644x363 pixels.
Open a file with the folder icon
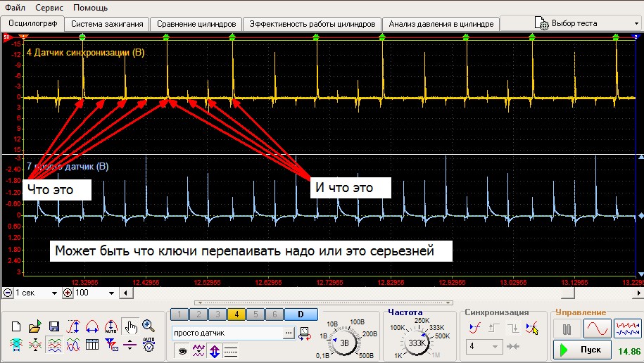35,326
